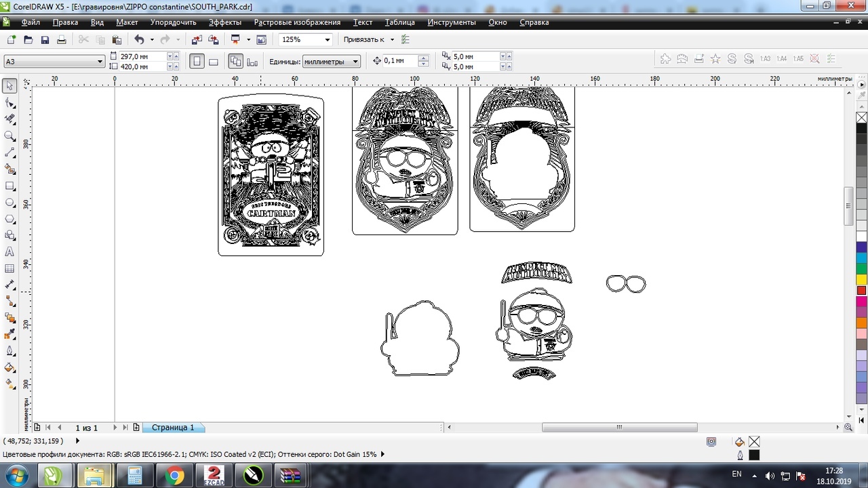Apply layout to current page only

click(252, 62)
